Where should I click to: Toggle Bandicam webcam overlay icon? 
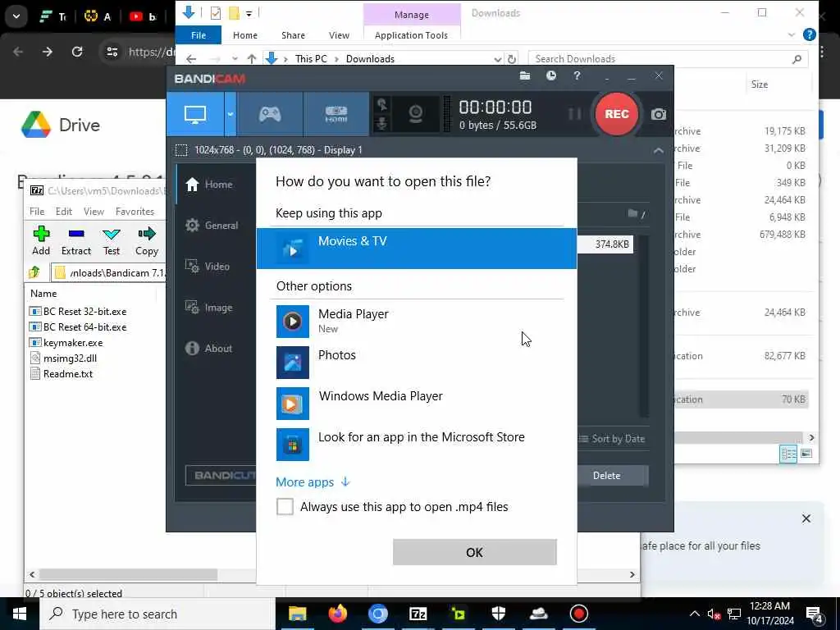point(416,113)
